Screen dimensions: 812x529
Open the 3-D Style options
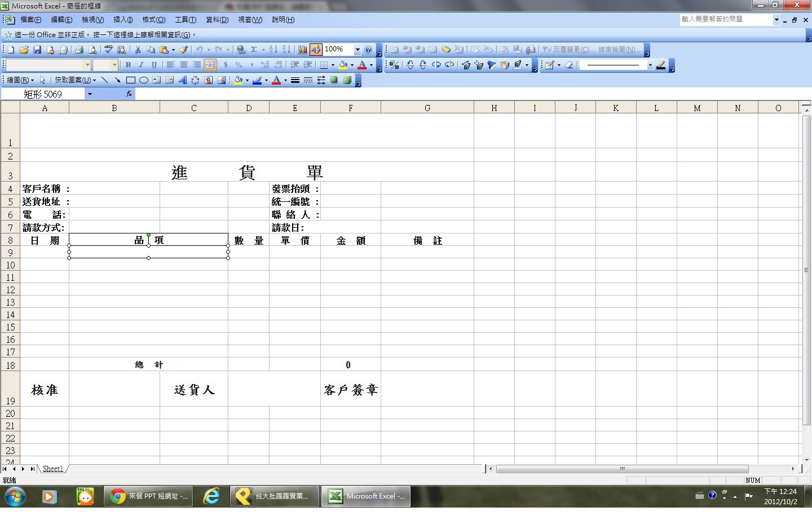347,80
